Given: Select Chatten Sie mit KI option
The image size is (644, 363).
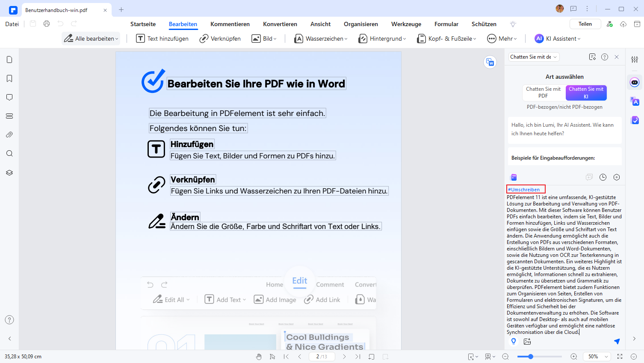Looking at the screenshot, I should click(586, 92).
